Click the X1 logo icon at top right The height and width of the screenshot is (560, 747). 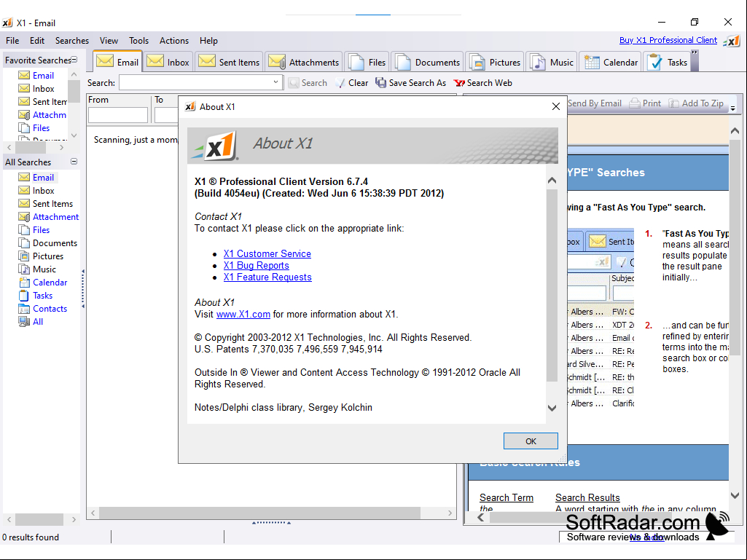point(732,41)
